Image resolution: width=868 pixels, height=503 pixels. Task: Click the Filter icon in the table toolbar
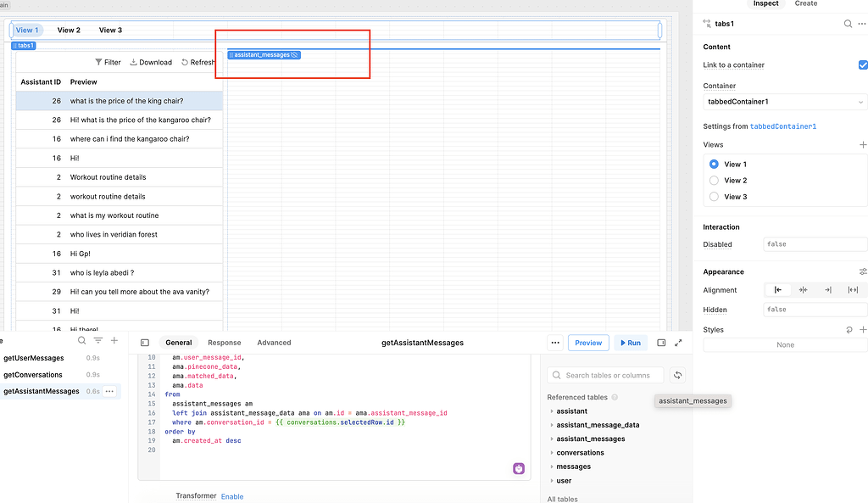click(x=108, y=62)
